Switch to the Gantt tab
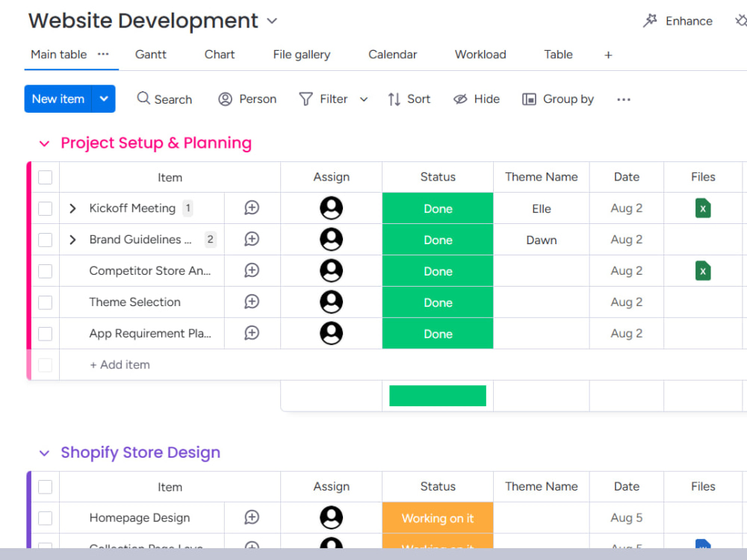Screen dimensions: 747x560 [x=151, y=55]
